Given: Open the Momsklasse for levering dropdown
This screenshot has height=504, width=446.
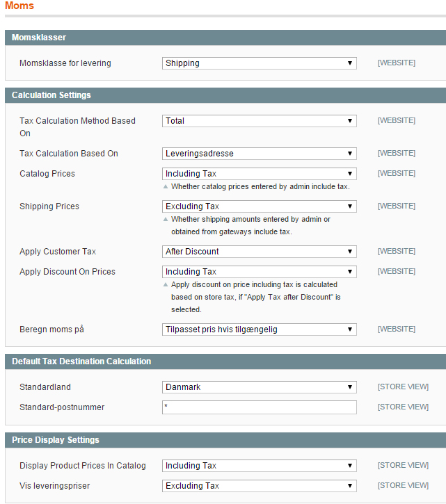Looking at the screenshot, I should point(259,63).
